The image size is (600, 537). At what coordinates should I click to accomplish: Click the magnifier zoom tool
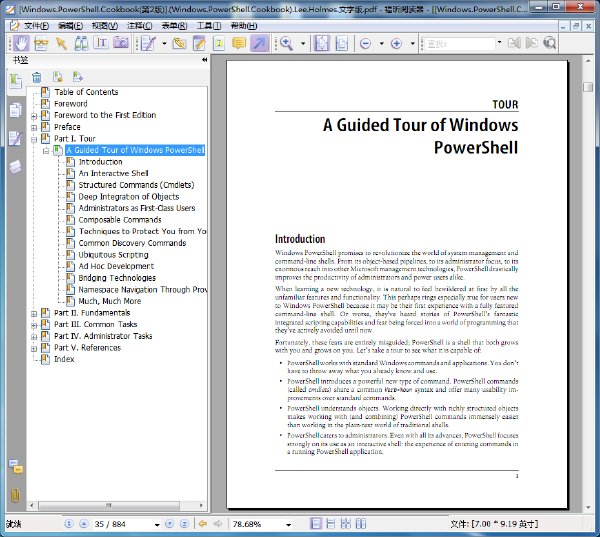[x=287, y=43]
